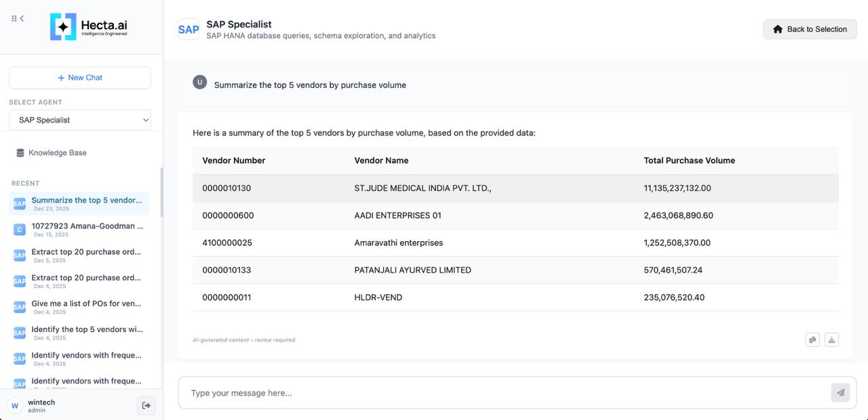The height and width of the screenshot is (420, 868).
Task: Start a New Chat
Action: (x=80, y=77)
